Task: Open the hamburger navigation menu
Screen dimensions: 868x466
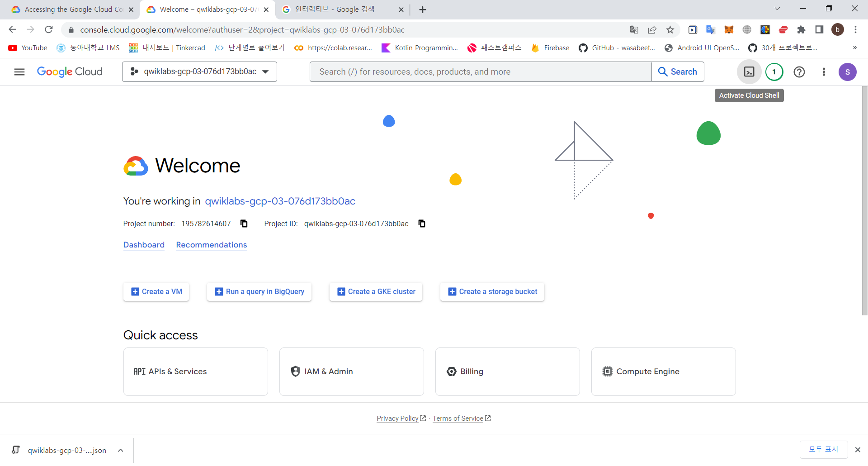Action: tap(19, 72)
